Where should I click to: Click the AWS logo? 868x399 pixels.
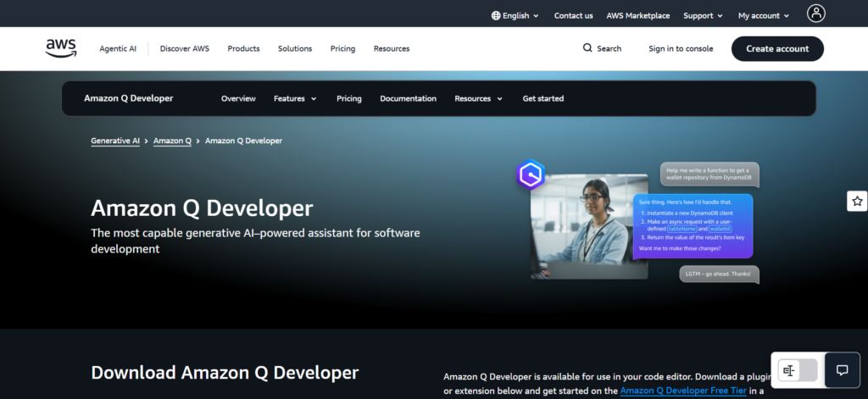[61, 48]
